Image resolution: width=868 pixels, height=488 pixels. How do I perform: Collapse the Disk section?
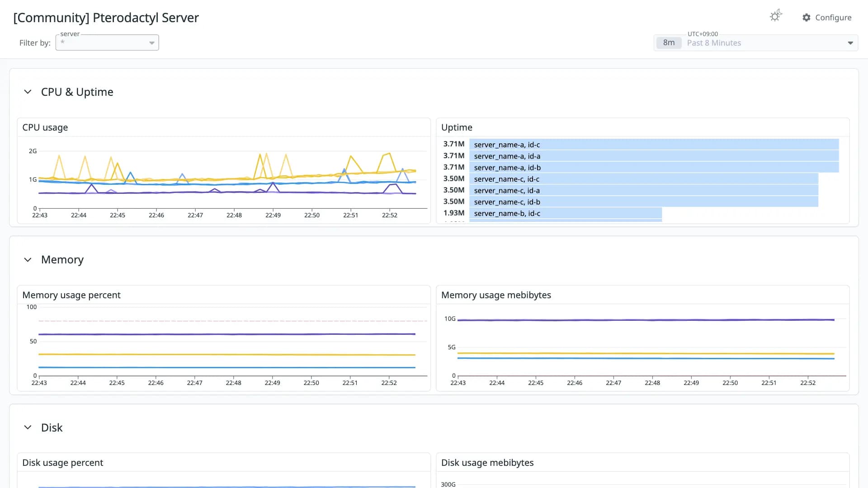[28, 427]
